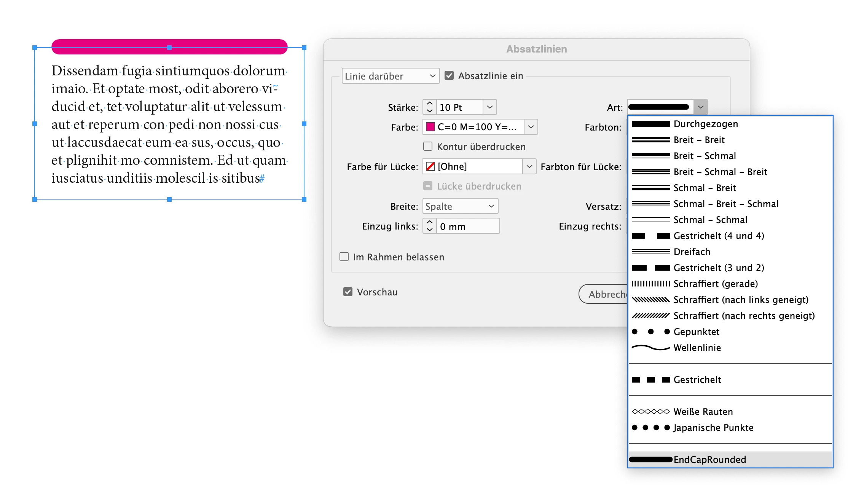Check the Im Rahmen belassen option
864x504 pixels.
pyautogui.click(x=344, y=257)
